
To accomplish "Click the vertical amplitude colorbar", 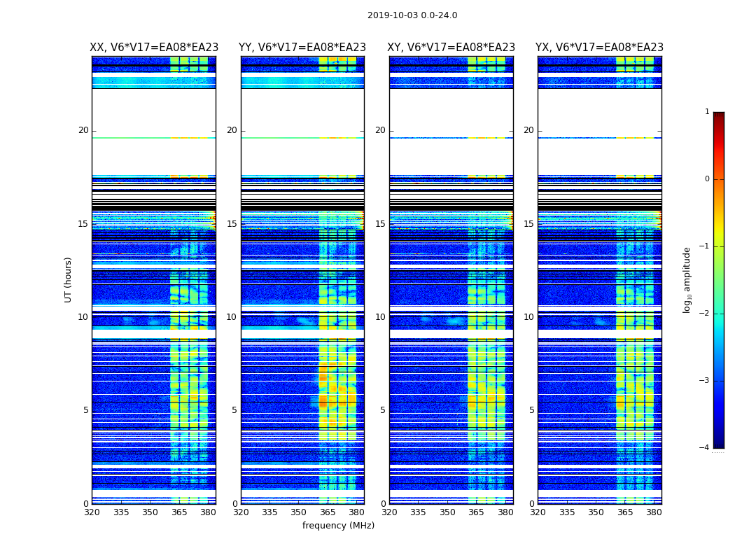I will click(x=718, y=280).
